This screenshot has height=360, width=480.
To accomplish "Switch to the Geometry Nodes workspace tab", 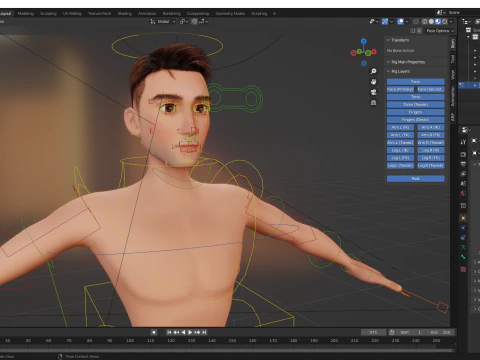I will point(230,14).
